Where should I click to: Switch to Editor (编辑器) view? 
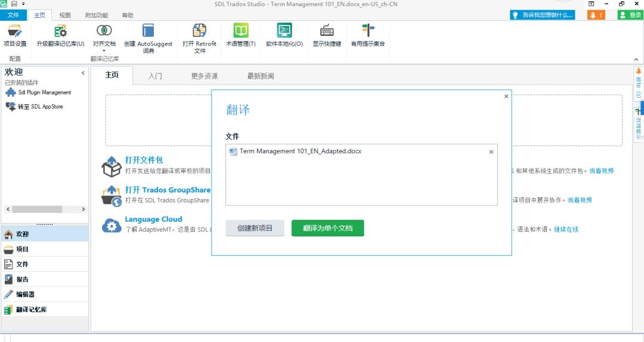point(44,294)
